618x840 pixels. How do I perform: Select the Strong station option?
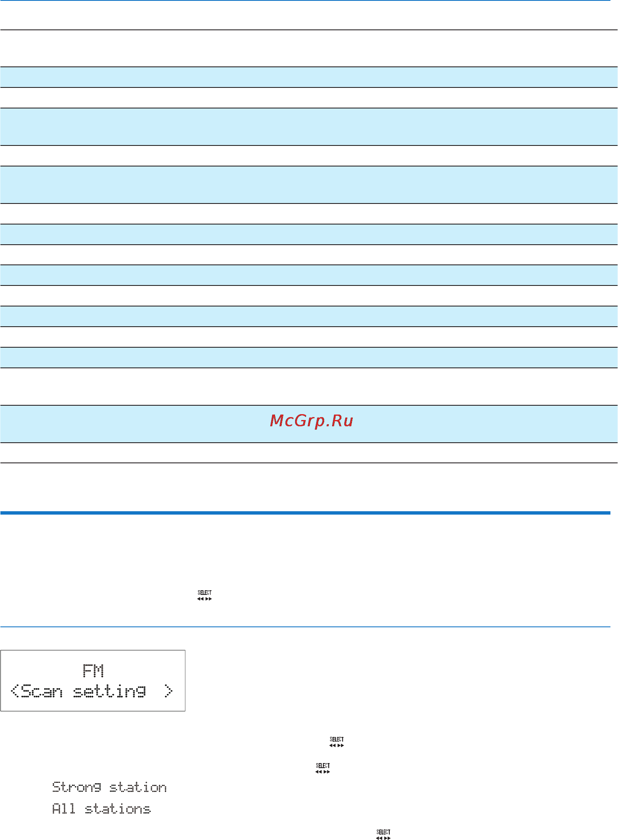click(109, 787)
